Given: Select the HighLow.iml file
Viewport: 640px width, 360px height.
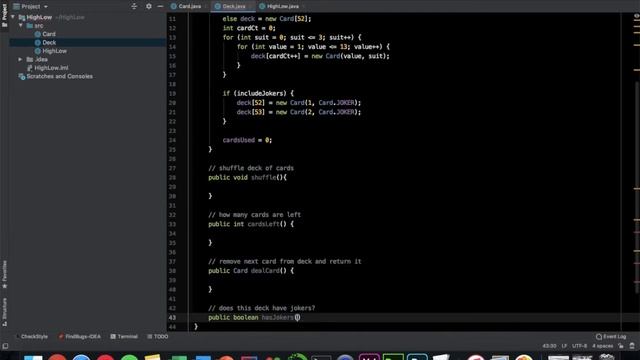Looking at the screenshot, I should [x=51, y=68].
